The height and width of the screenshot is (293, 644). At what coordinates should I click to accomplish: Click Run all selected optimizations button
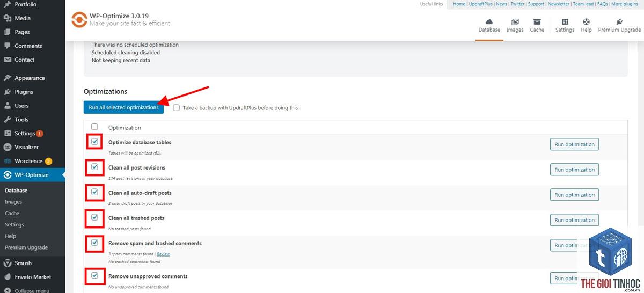click(124, 107)
